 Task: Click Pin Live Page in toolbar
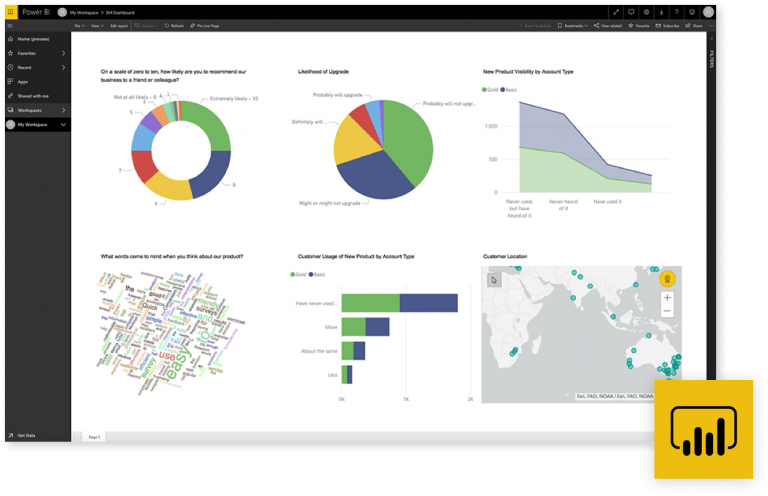point(205,26)
